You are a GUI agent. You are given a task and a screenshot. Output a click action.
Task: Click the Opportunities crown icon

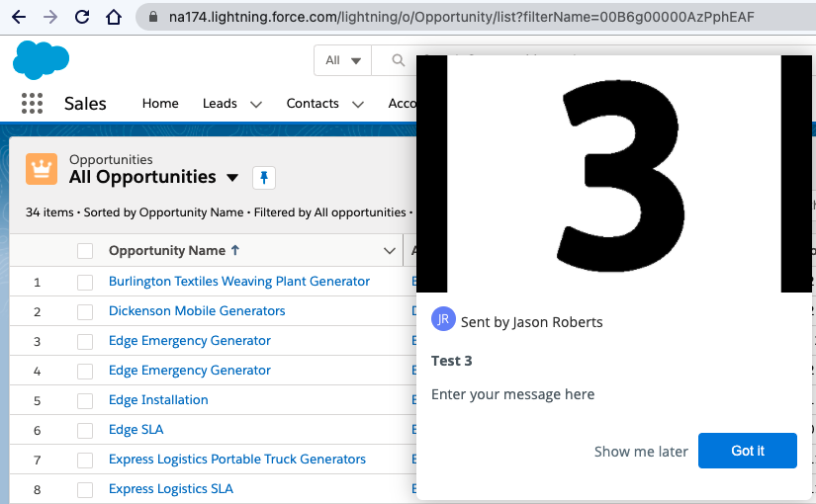[x=42, y=169]
